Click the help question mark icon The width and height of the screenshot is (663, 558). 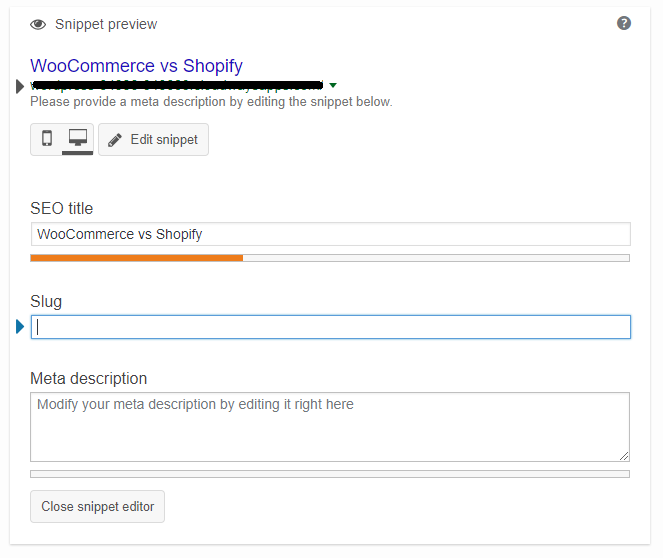click(624, 23)
